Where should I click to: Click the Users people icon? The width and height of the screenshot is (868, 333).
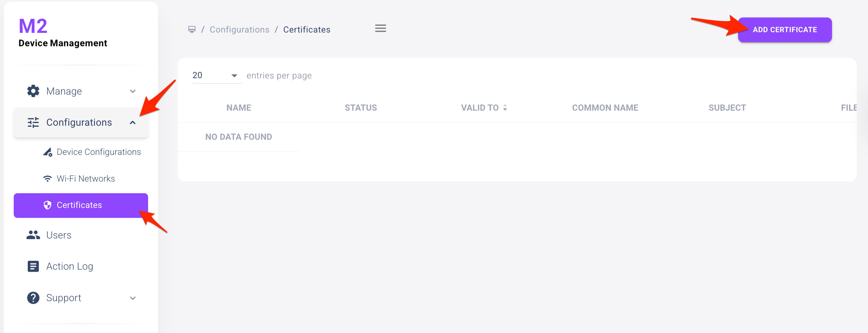(x=33, y=235)
